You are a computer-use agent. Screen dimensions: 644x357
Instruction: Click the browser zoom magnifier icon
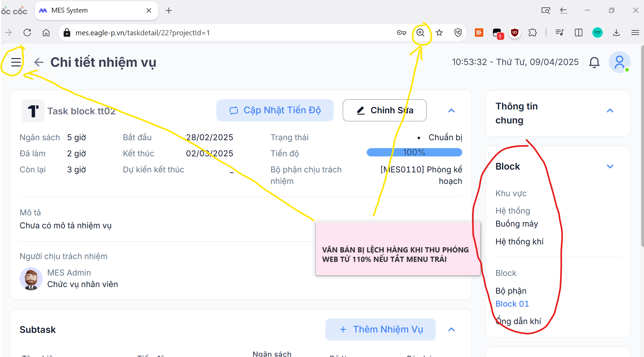click(420, 33)
